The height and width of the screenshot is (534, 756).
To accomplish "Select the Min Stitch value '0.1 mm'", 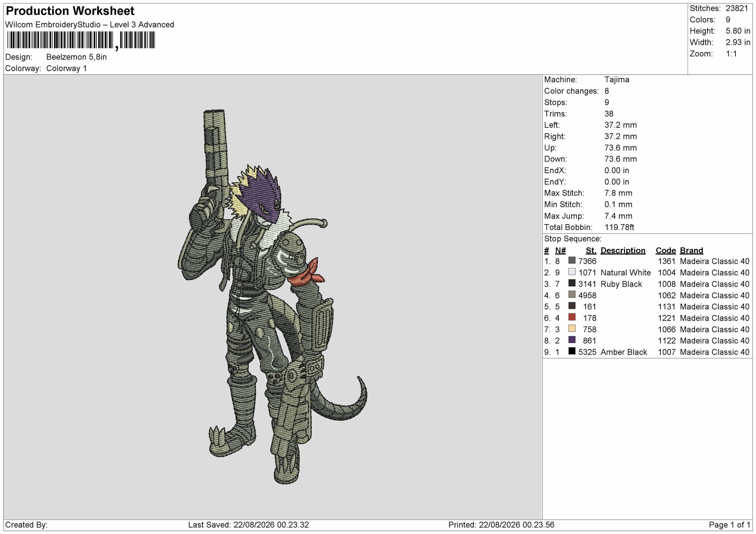I will (618, 204).
